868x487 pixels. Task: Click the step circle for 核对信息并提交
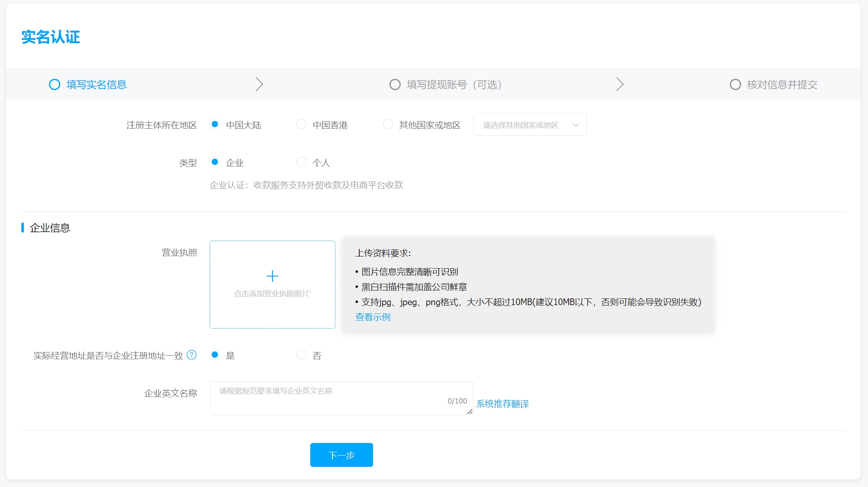click(x=735, y=85)
